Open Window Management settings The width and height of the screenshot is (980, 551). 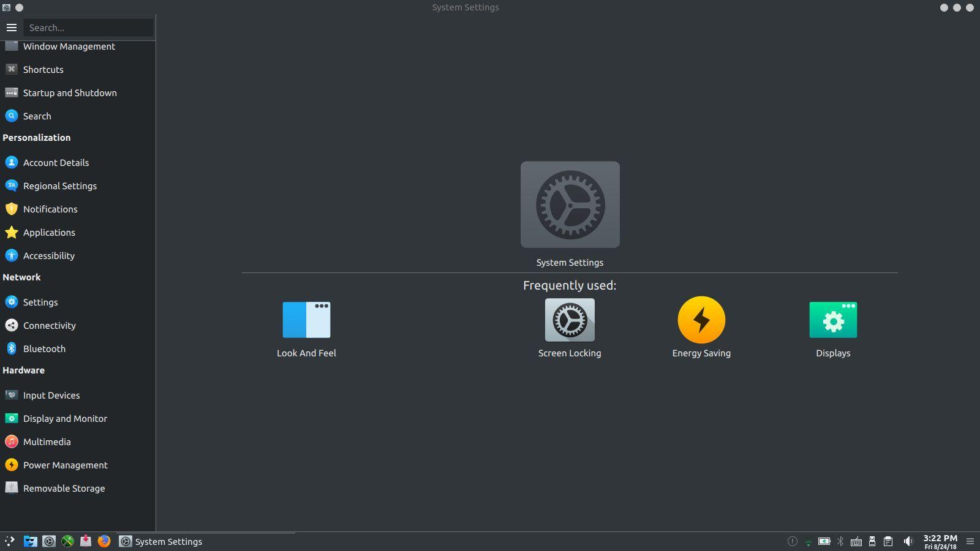point(78,47)
